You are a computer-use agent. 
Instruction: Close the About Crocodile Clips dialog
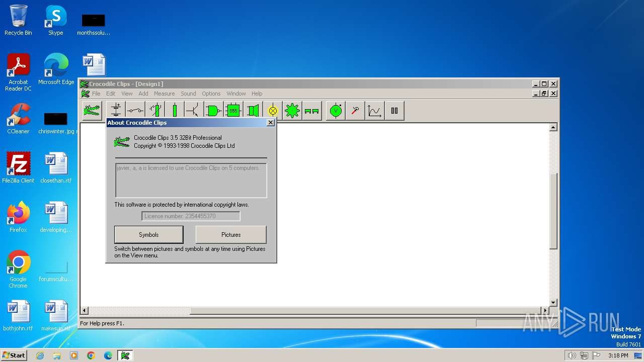(271, 123)
